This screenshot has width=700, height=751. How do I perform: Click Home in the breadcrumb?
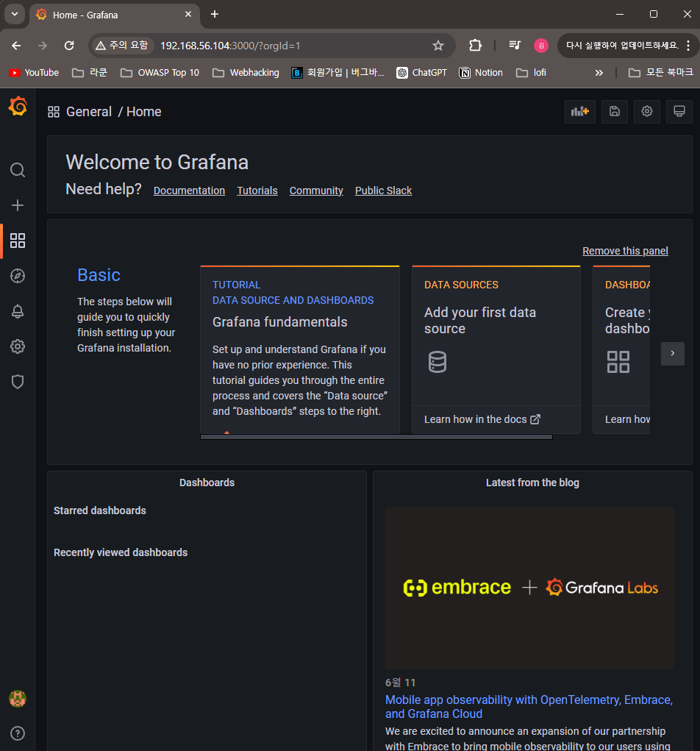[143, 112]
